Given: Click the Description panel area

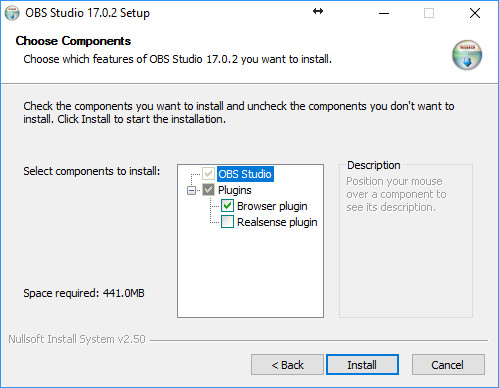Looking at the screenshot, I should 406,240.
